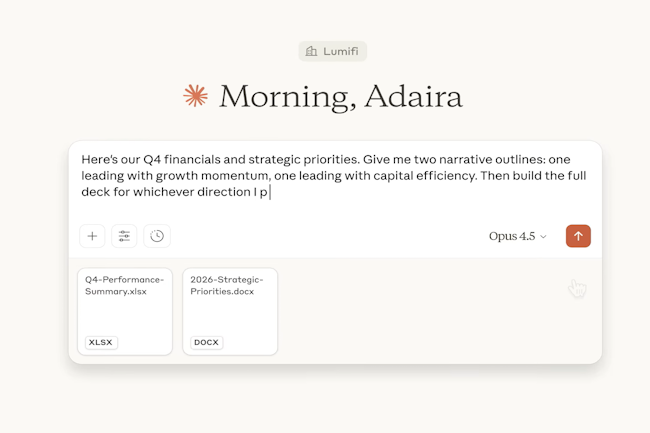Click the clock history icon
The height and width of the screenshot is (433, 650).
click(x=157, y=236)
